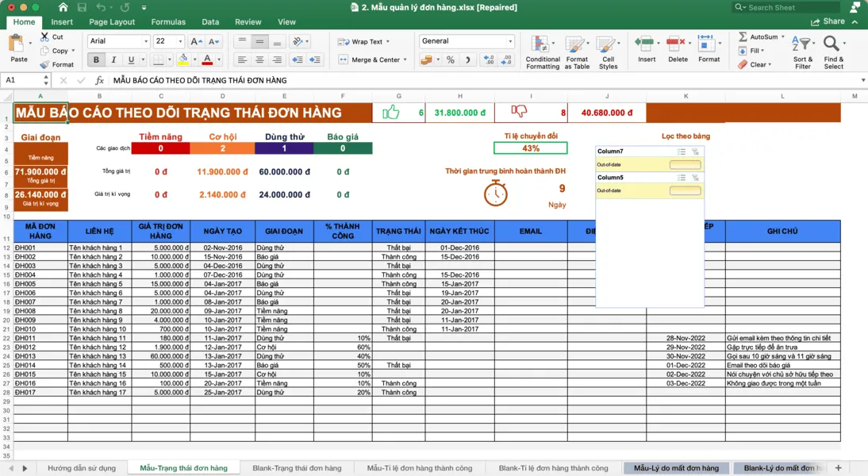The image size is (868, 476).
Task: Open the Merge & Center dropdown arrow
Action: click(405, 59)
